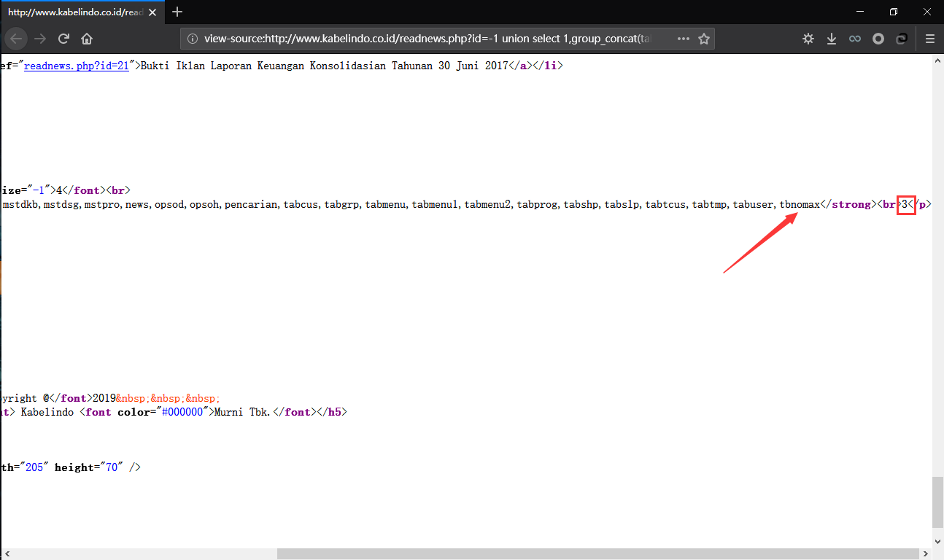The height and width of the screenshot is (560, 944).
Task: Bookmark this page with the star
Action: [704, 39]
